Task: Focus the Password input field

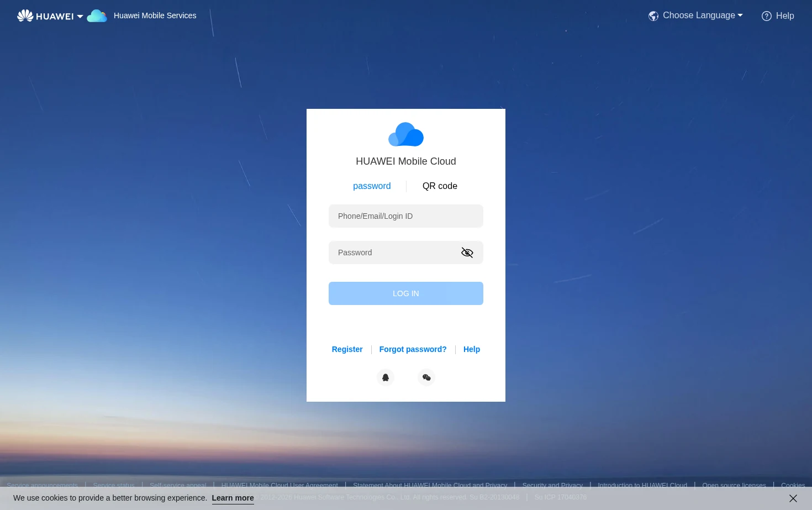Action: tap(406, 253)
